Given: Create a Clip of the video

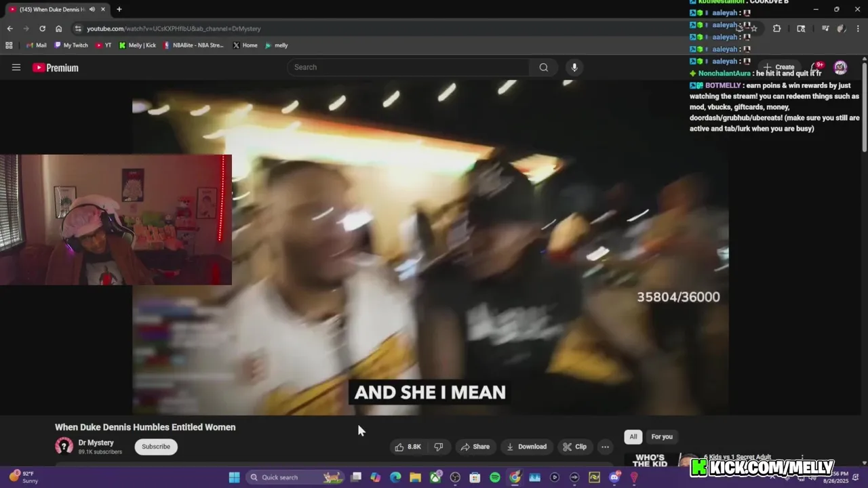Looking at the screenshot, I should (x=574, y=447).
